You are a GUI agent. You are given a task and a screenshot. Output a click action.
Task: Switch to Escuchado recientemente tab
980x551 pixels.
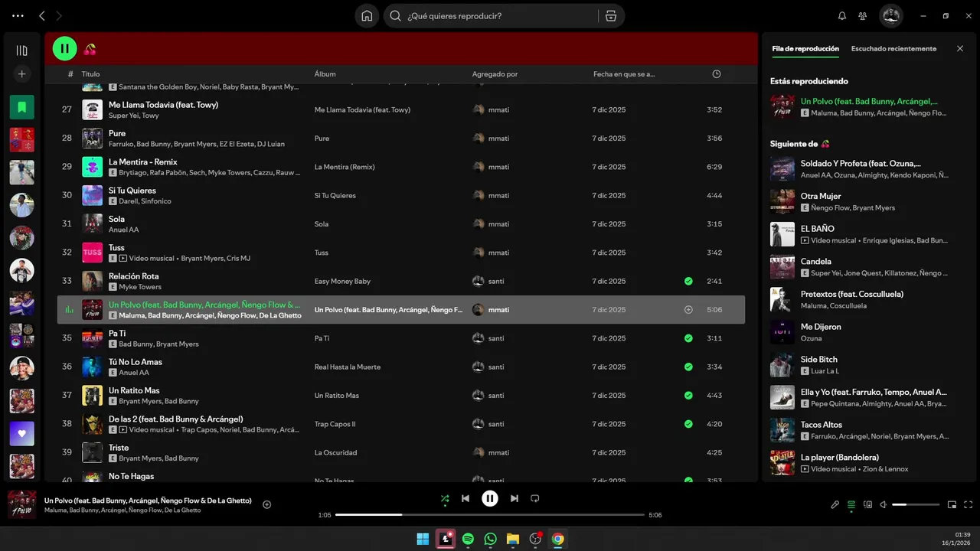coord(893,49)
